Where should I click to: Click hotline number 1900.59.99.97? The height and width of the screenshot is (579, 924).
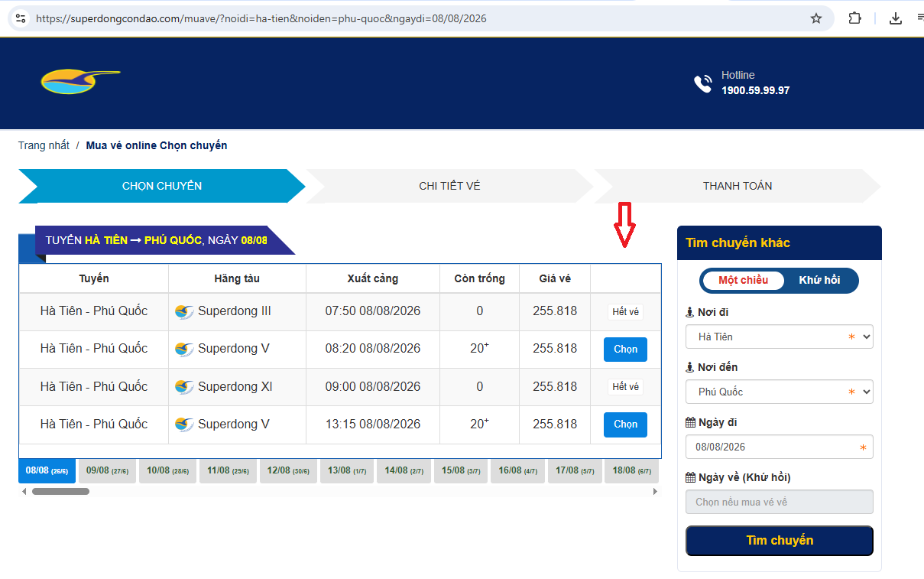coord(755,90)
